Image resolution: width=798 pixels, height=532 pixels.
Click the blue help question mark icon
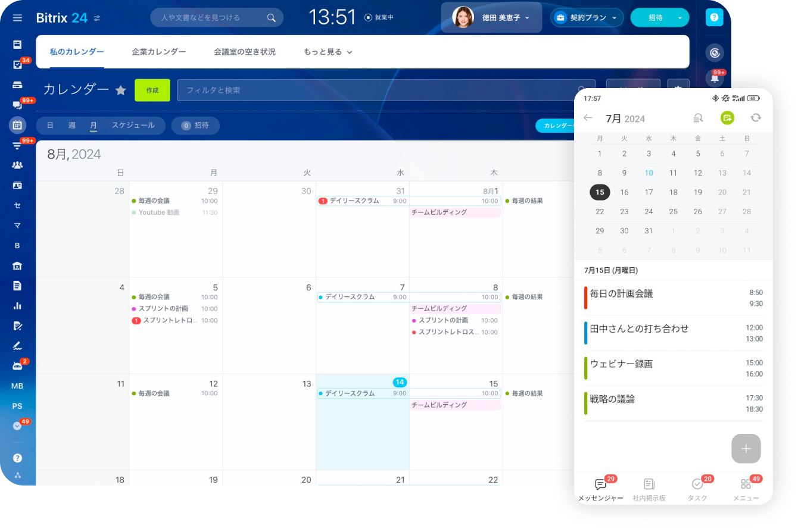click(x=714, y=18)
